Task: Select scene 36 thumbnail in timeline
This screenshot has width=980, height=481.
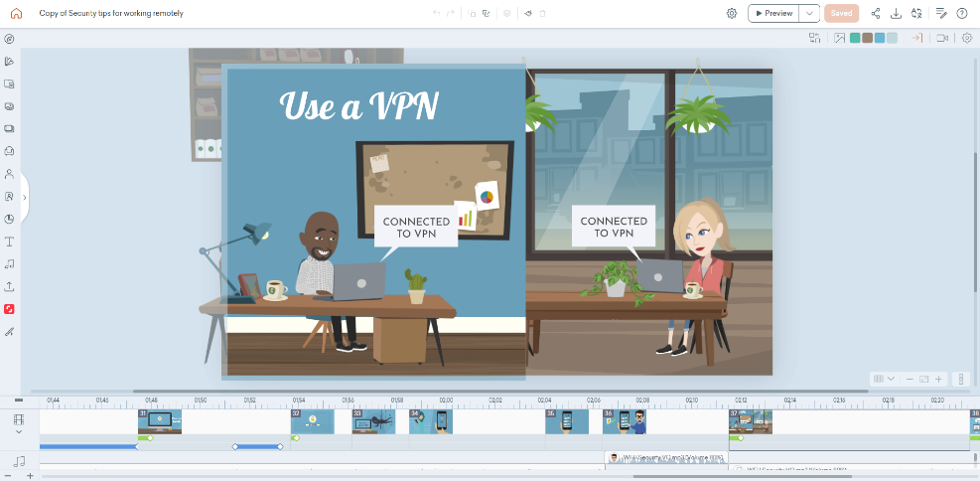Action: [625, 421]
